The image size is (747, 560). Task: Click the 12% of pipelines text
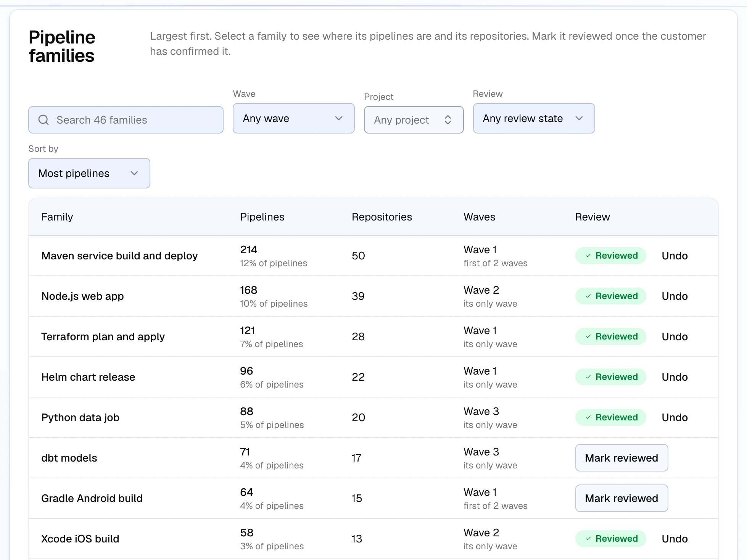tap(274, 263)
